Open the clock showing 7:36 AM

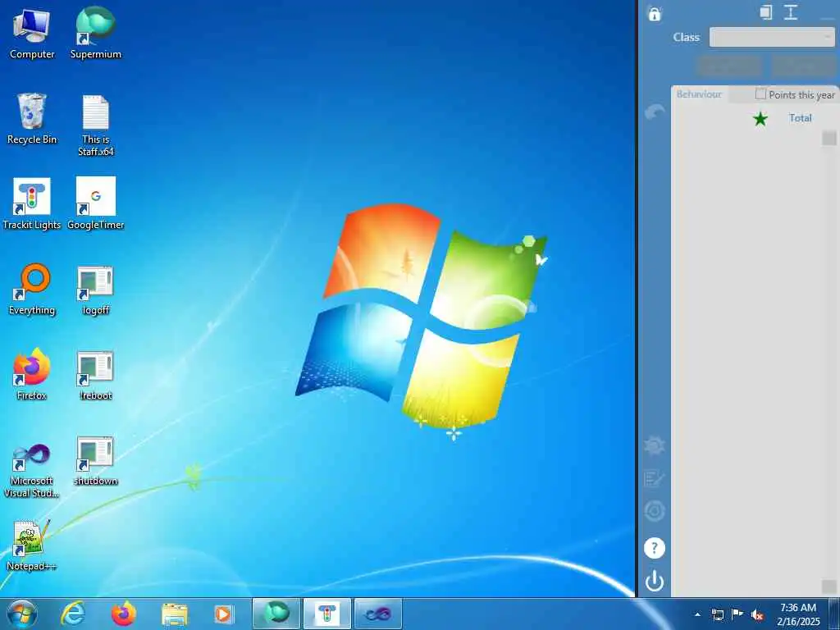click(x=798, y=614)
